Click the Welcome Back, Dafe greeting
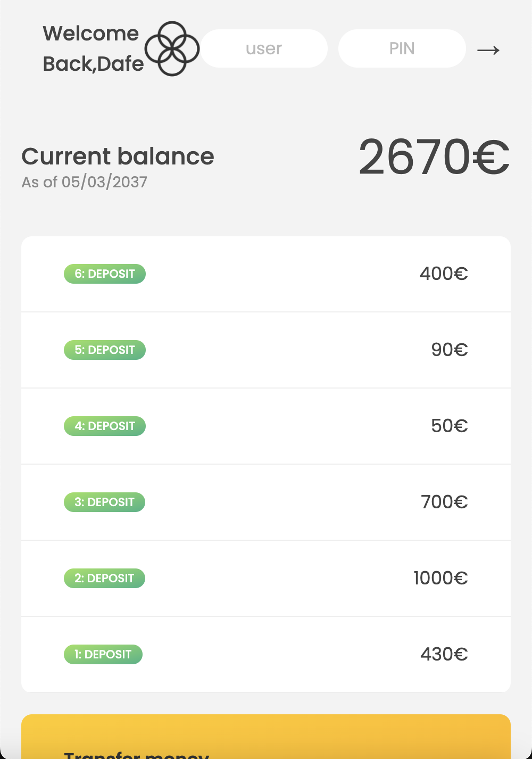532x759 pixels. [93, 48]
